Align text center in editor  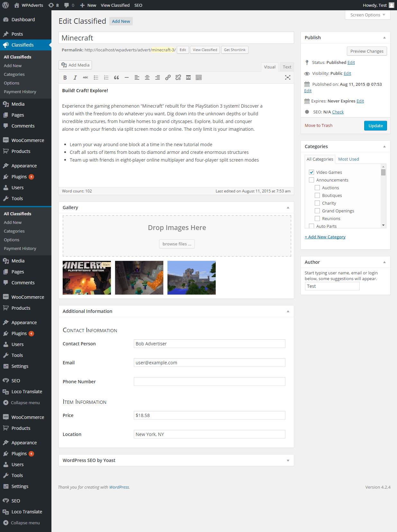coord(147,77)
